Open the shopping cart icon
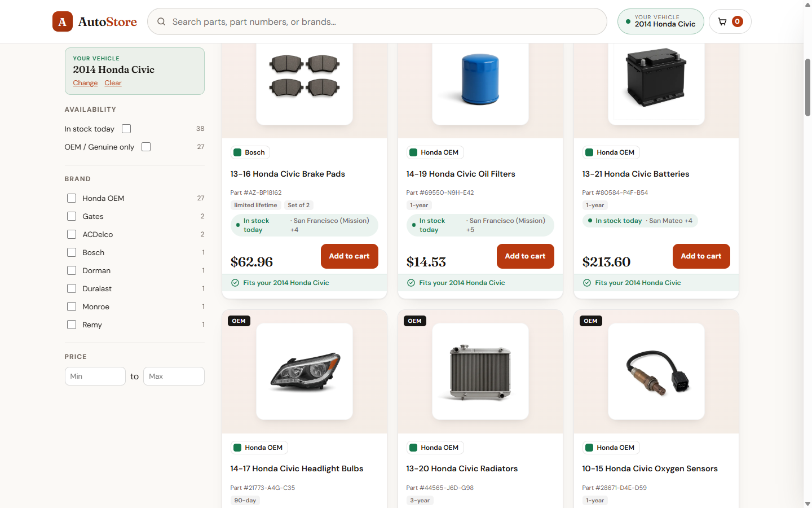 tap(722, 21)
